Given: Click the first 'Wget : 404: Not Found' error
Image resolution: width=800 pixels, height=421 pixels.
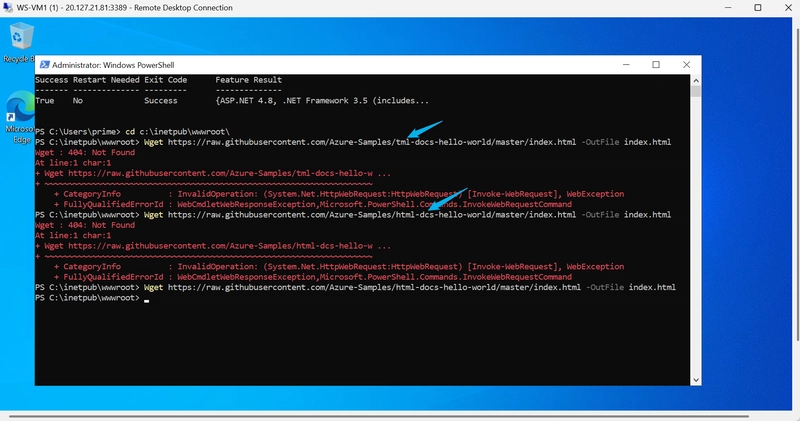Looking at the screenshot, I should pos(85,153).
